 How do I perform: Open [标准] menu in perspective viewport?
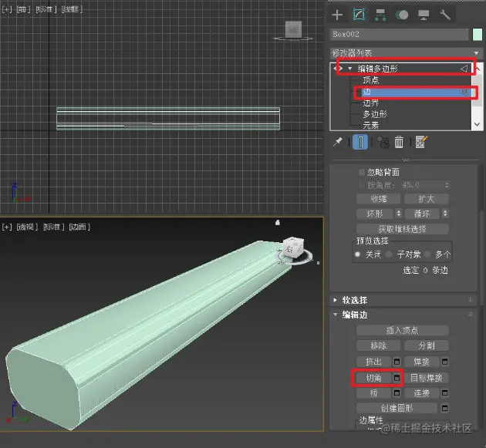coord(54,227)
